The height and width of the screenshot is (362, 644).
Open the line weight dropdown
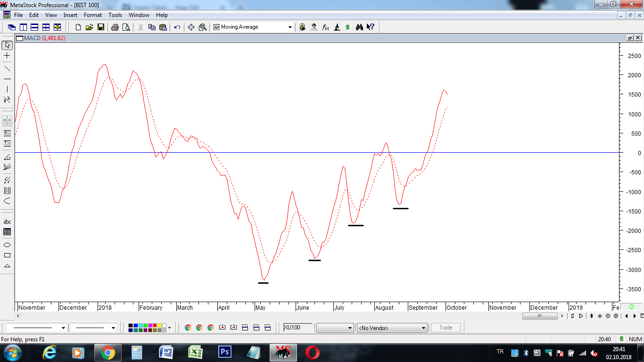coord(113,328)
